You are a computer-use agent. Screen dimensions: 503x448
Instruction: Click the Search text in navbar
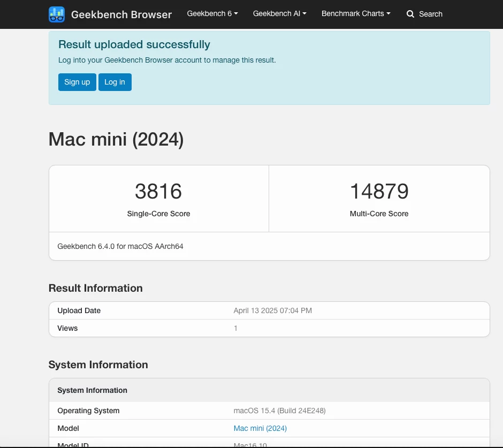(431, 14)
